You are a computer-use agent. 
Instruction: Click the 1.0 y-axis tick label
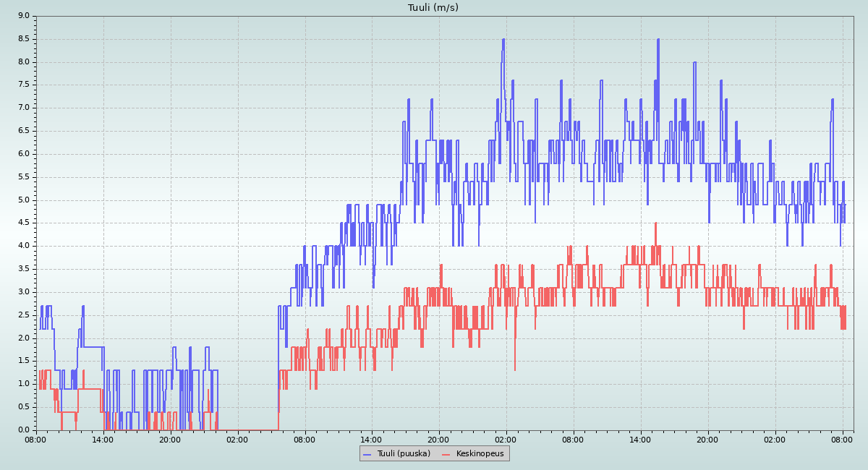(23, 384)
